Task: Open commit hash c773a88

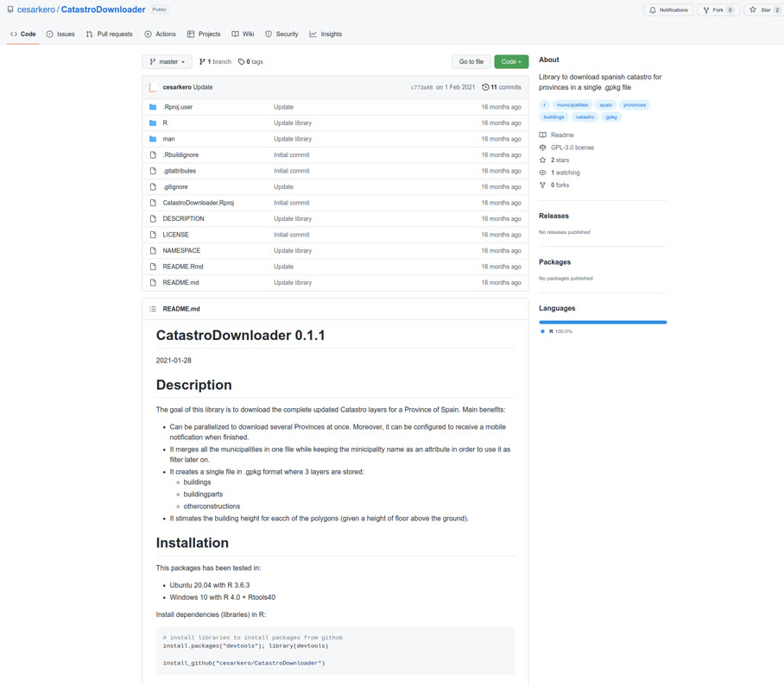Action: pos(421,87)
